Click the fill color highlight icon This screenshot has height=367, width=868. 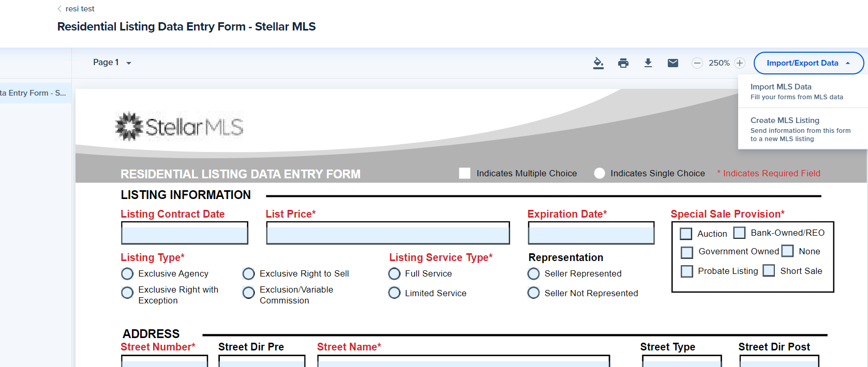click(x=598, y=63)
